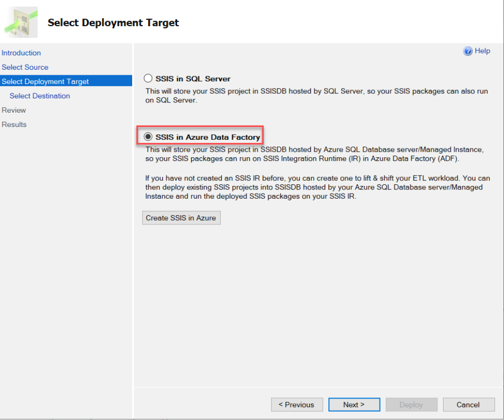504x420 pixels.
Task: Click paragraph starting 'If you have not created an SSIS IR before'
Action: [x=318, y=187]
